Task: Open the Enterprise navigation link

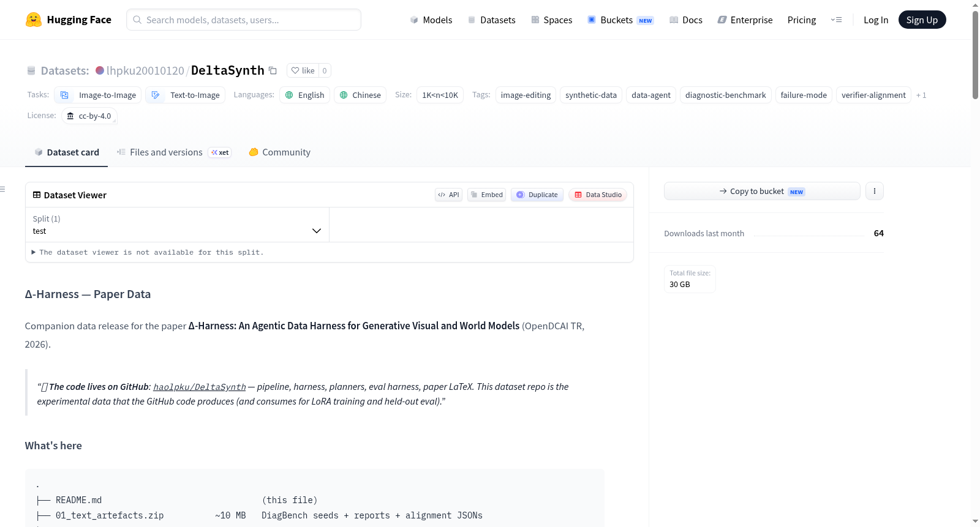Action: (x=745, y=20)
